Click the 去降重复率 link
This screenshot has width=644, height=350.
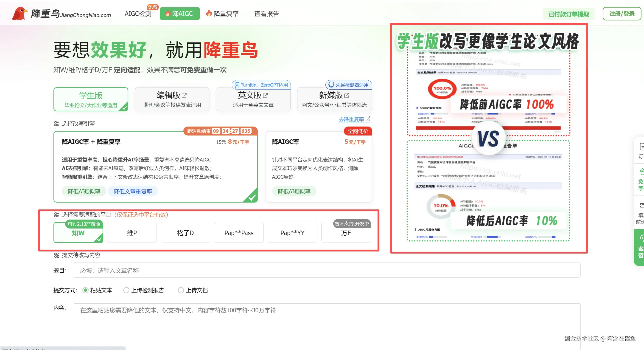[351, 119]
